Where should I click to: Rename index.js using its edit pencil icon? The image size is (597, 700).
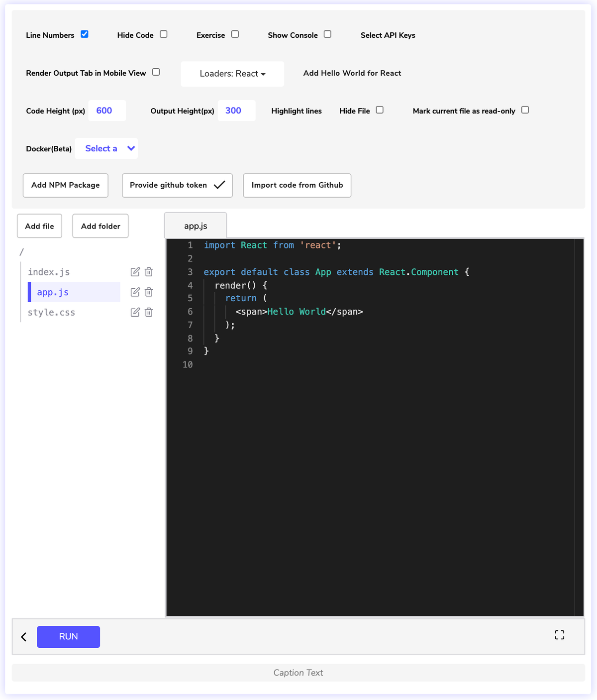[135, 272]
